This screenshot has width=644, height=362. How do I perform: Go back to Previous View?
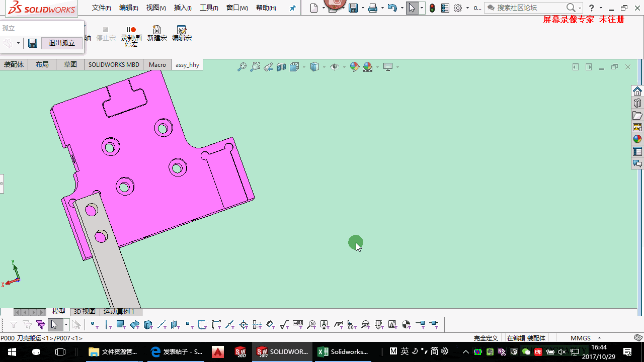point(268,67)
